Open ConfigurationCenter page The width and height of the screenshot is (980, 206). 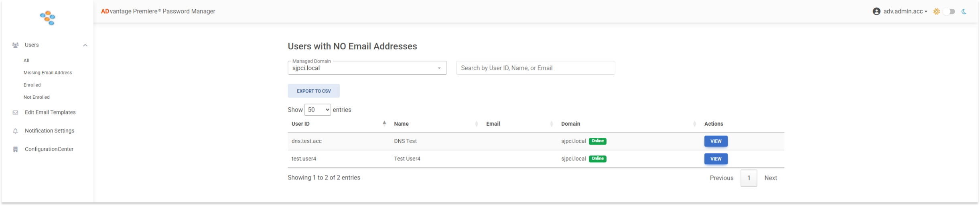49,149
